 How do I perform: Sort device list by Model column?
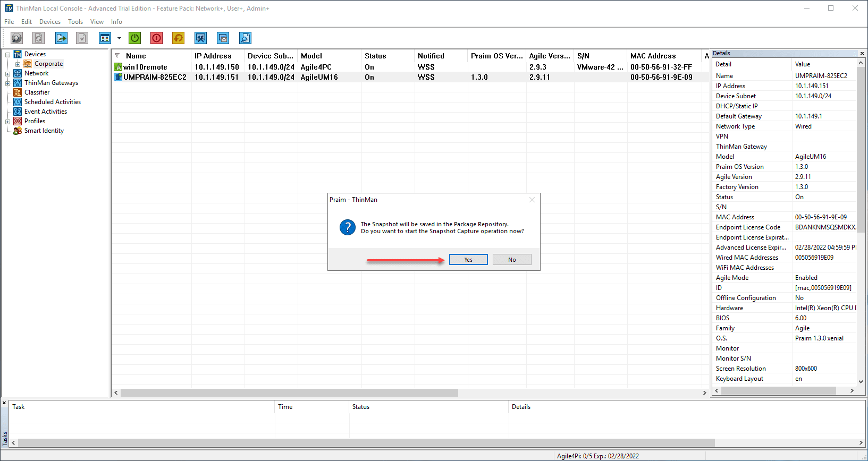tap(330, 56)
